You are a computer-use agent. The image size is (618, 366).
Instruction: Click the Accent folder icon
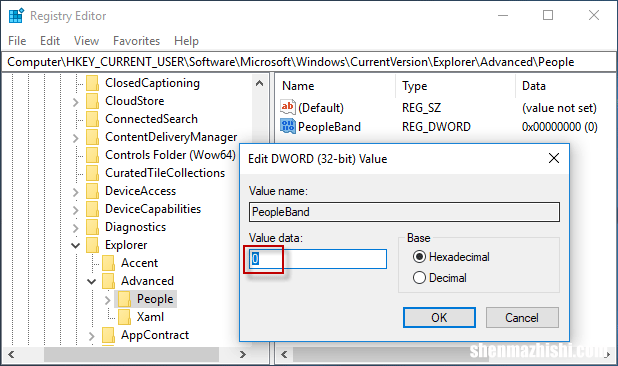(x=108, y=263)
